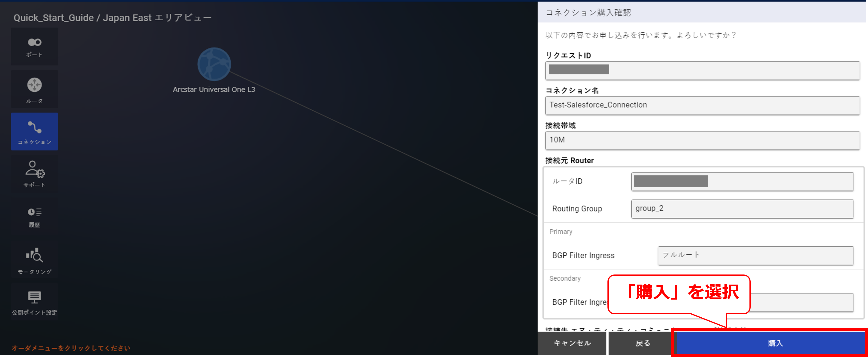This screenshot has width=868, height=357.
Task: Click the Quick_Start_Guide / Japan East title
Action: [x=112, y=18]
